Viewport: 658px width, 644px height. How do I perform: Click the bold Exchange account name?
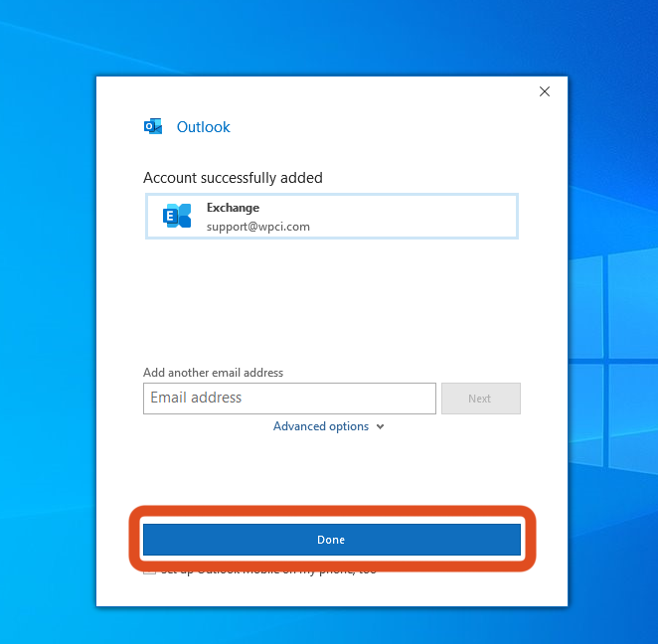[x=233, y=208]
